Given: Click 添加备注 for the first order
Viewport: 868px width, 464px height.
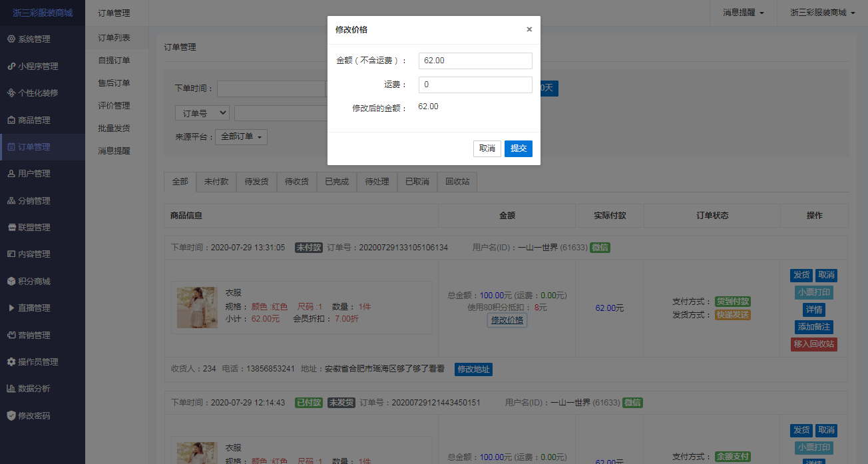Looking at the screenshot, I should [814, 327].
